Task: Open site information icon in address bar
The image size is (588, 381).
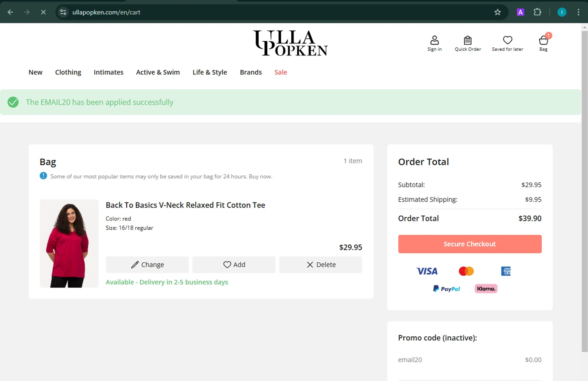Action: 63,12
